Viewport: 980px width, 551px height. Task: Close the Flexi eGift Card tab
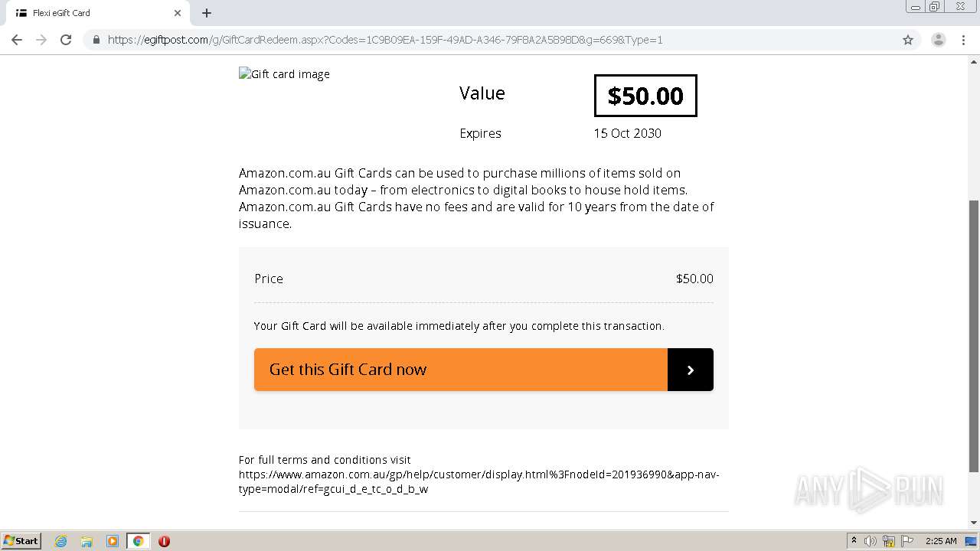tap(178, 13)
